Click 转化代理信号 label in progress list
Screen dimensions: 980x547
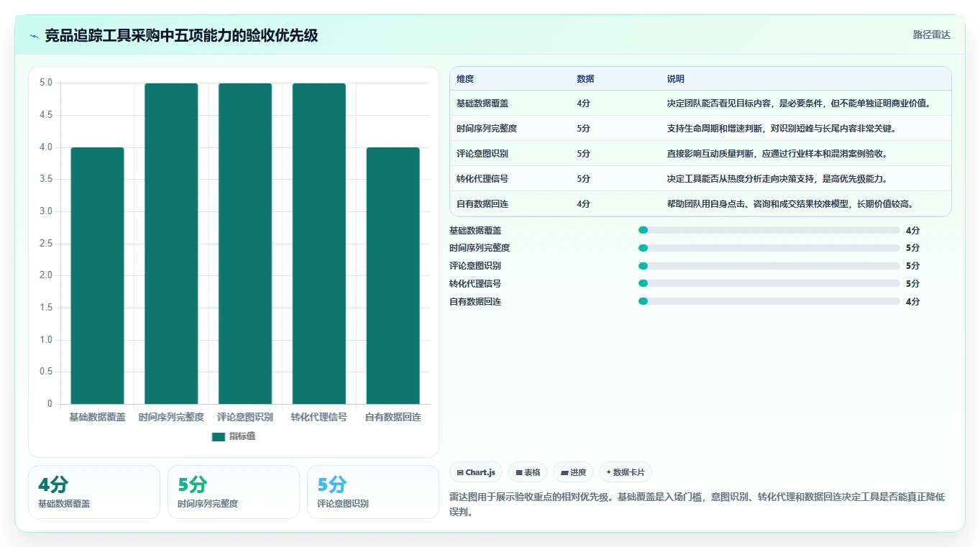(475, 284)
